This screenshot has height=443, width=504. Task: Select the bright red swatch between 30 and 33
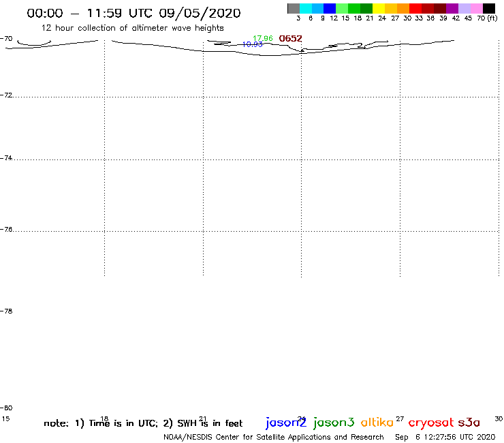[x=415, y=8]
